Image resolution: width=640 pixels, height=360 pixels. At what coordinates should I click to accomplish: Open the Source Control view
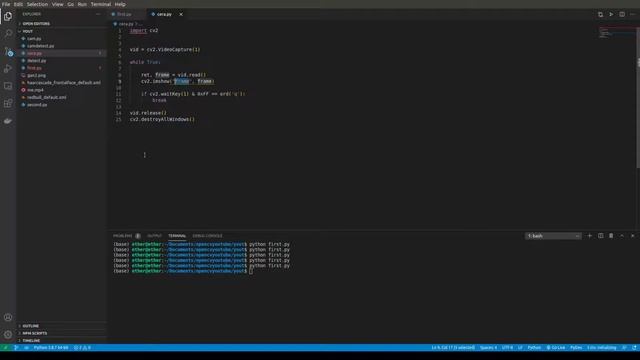[8, 51]
